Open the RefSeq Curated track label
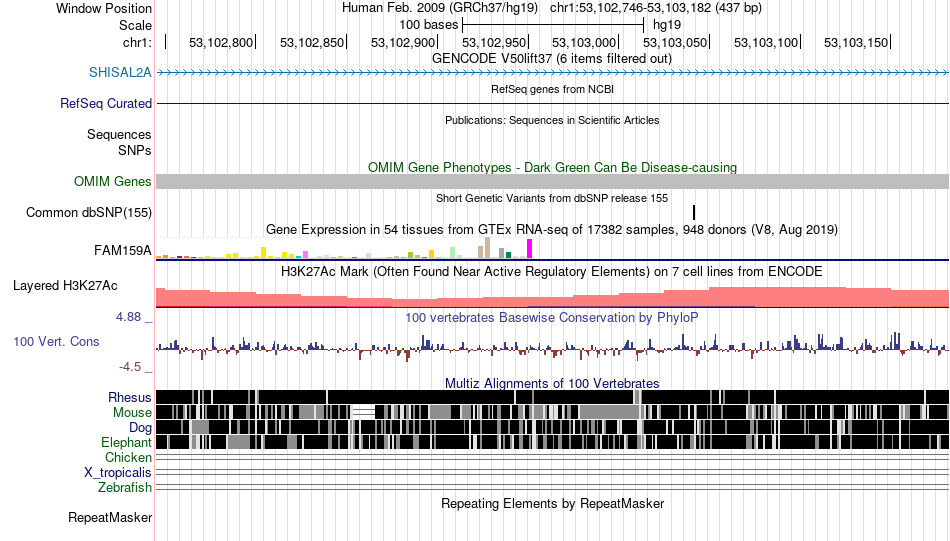 click(106, 104)
